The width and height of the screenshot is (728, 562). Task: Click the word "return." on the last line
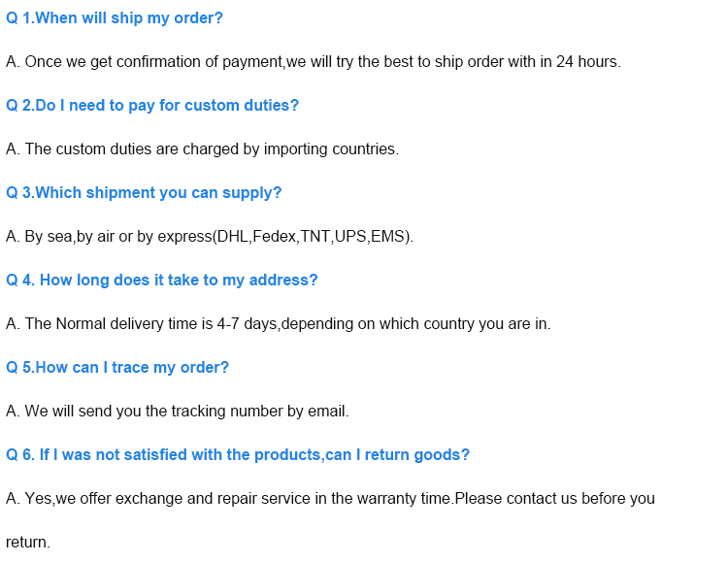tap(28, 543)
